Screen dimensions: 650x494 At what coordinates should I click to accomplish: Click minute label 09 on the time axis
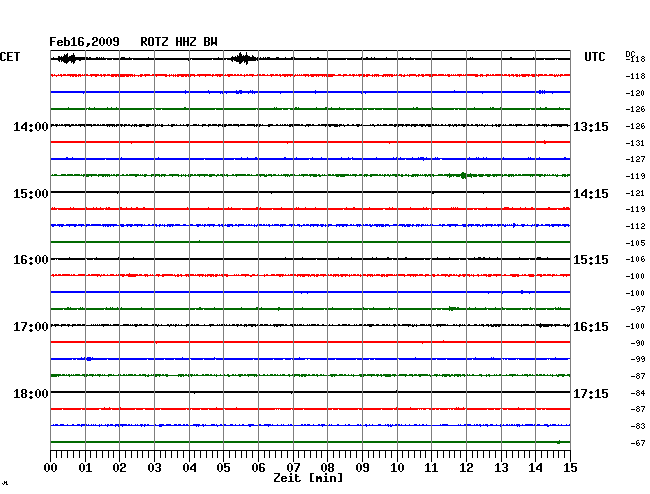pyautogui.click(x=362, y=467)
